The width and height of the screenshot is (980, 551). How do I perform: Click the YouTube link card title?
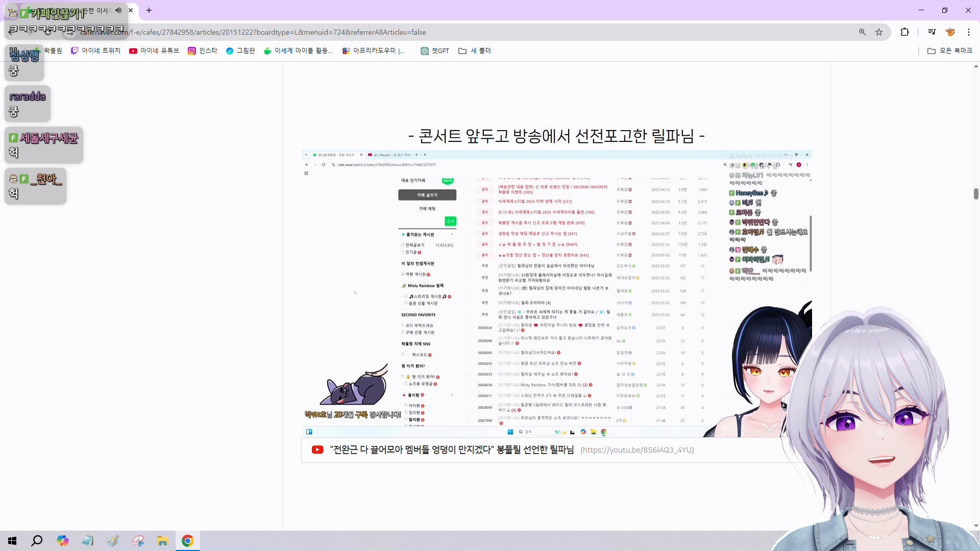point(451,449)
